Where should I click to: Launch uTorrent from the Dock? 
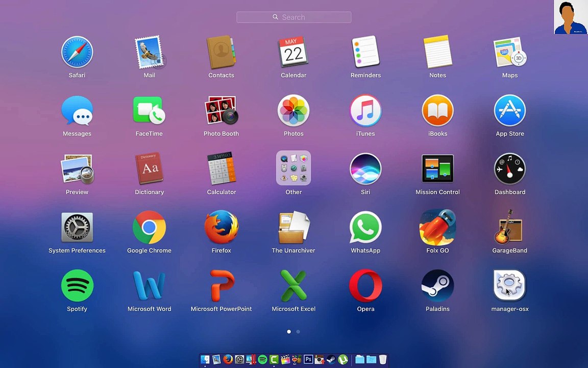point(343,359)
